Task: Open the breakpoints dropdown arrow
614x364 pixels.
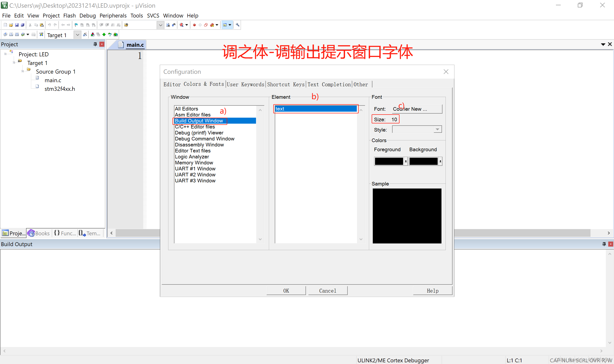Action: (217, 25)
